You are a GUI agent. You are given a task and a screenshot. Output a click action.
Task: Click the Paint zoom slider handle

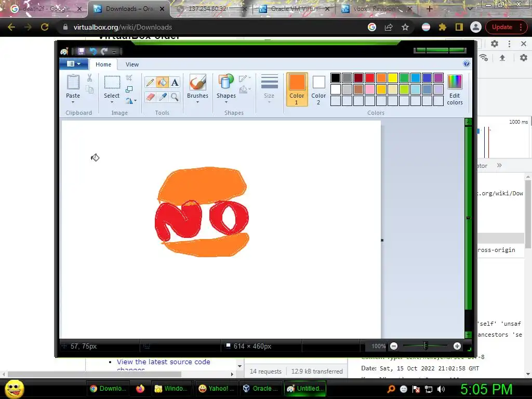click(x=425, y=345)
